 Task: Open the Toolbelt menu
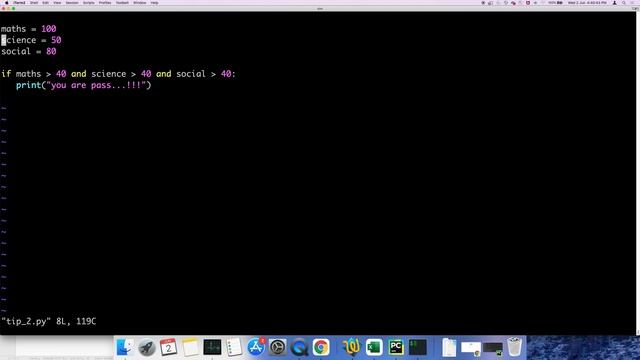[x=122, y=3]
